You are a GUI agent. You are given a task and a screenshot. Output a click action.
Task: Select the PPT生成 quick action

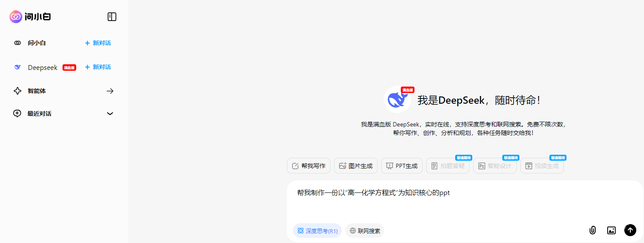click(402, 166)
